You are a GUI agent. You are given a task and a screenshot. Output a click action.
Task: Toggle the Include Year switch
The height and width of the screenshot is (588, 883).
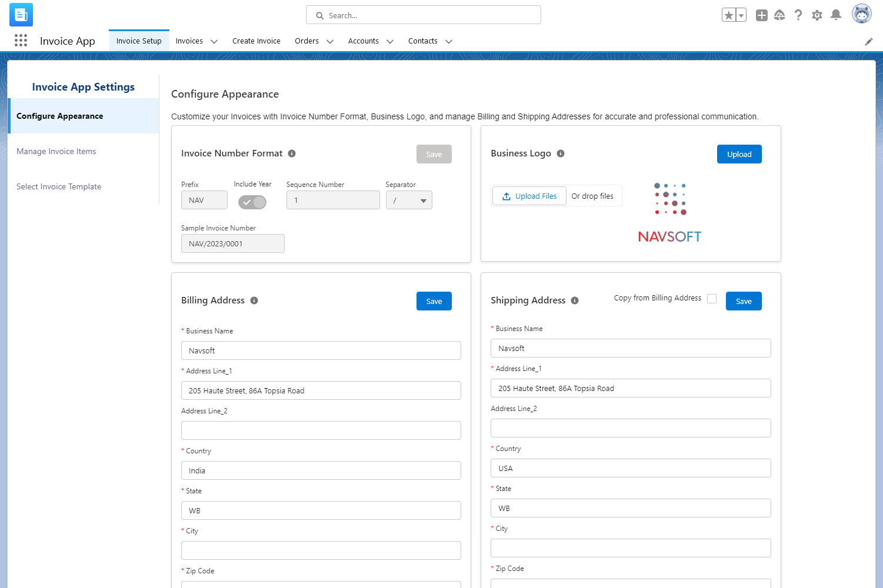252,202
